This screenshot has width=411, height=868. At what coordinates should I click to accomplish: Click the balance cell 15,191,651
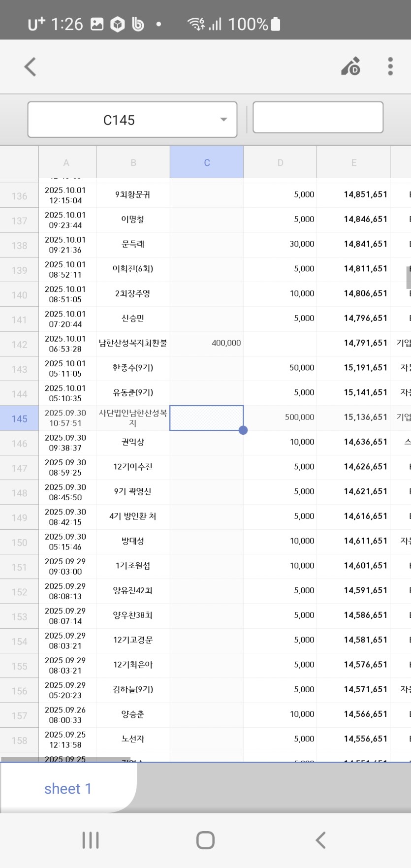point(353,368)
